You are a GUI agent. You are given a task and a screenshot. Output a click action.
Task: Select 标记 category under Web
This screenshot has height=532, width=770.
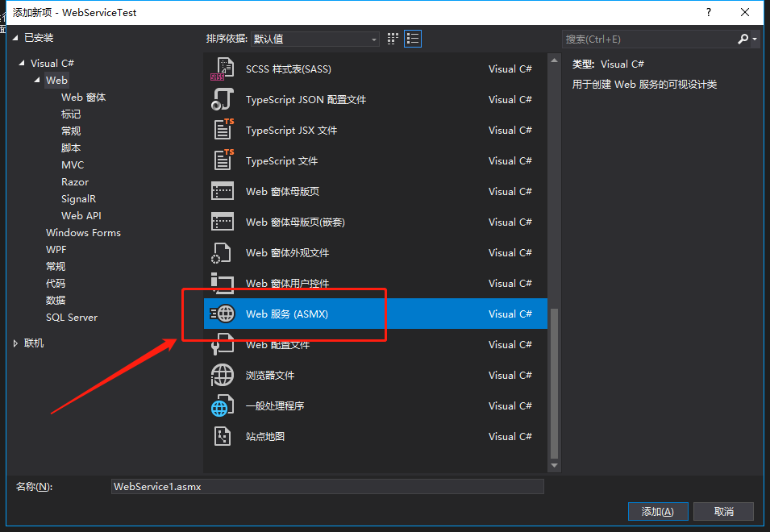[x=71, y=114]
